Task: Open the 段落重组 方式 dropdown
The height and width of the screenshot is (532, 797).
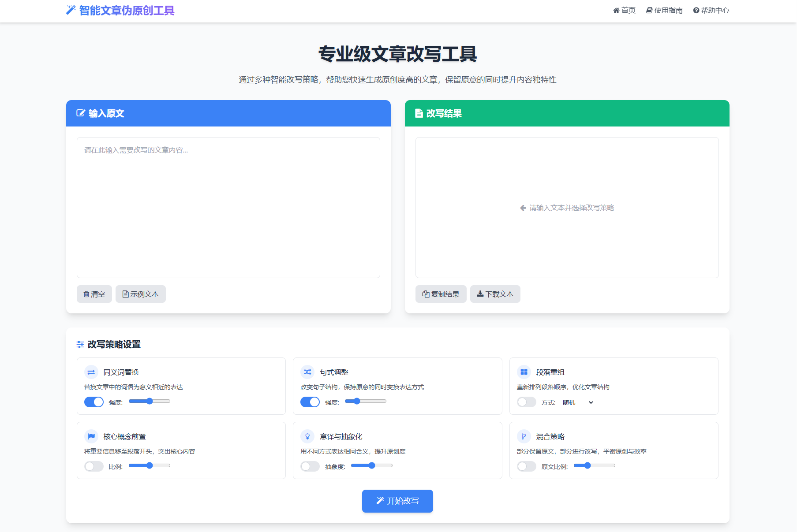Action: tap(577, 402)
